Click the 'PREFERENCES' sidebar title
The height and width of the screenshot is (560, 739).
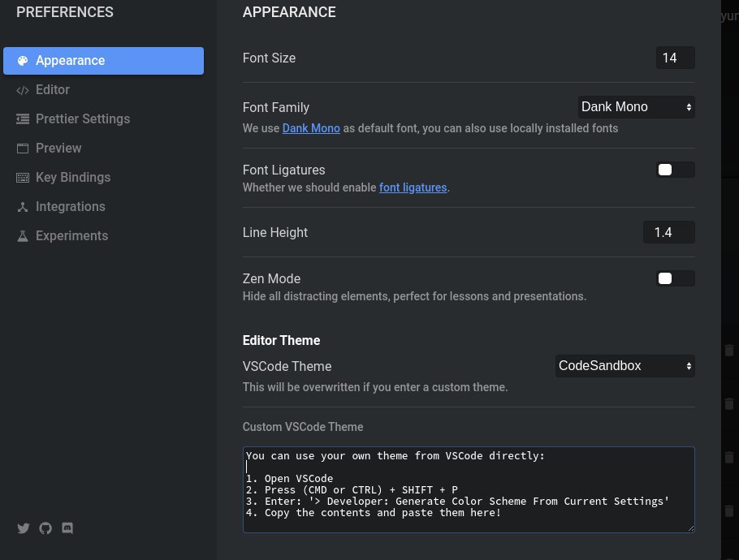click(65, 12)
